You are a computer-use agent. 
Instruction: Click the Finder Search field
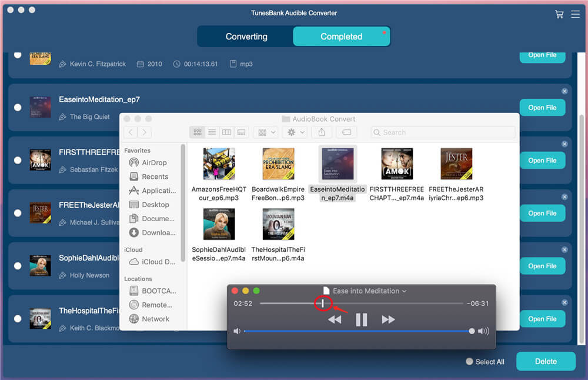[x=443, y=132]
